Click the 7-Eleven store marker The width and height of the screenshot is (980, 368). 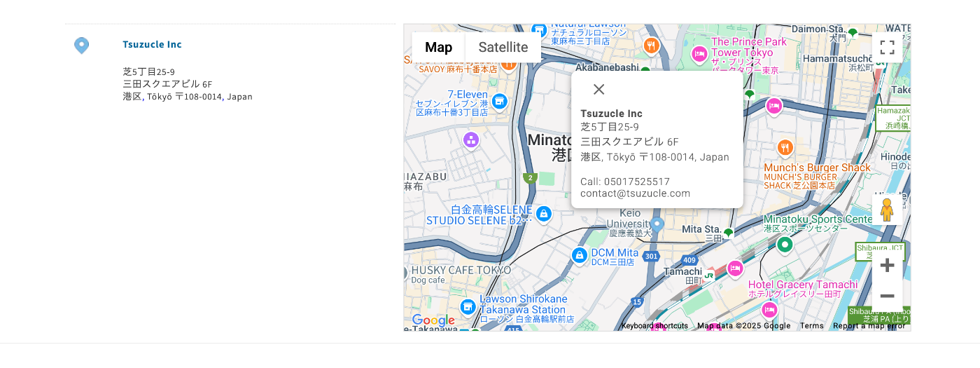click(499, 102)
